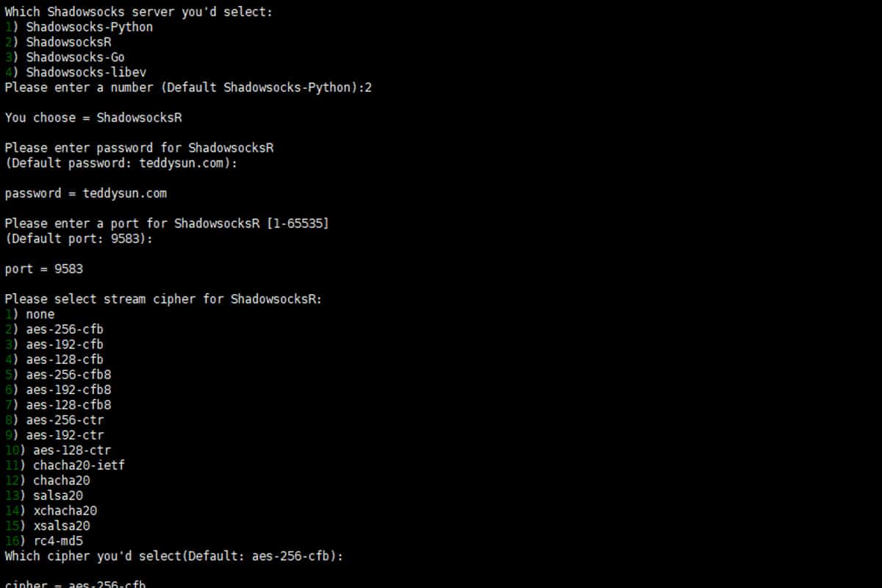Click the default password prompt line
This screenshot has width=882, height=588.
121,163
